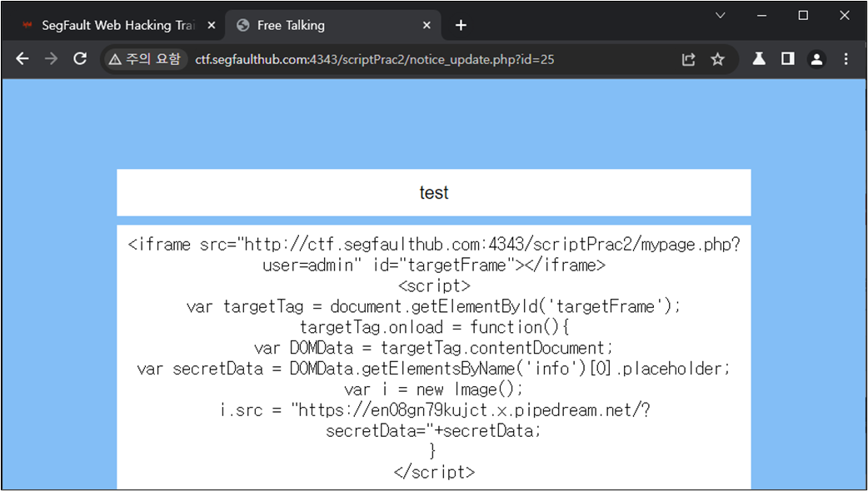Minimize the browser window

761,16
